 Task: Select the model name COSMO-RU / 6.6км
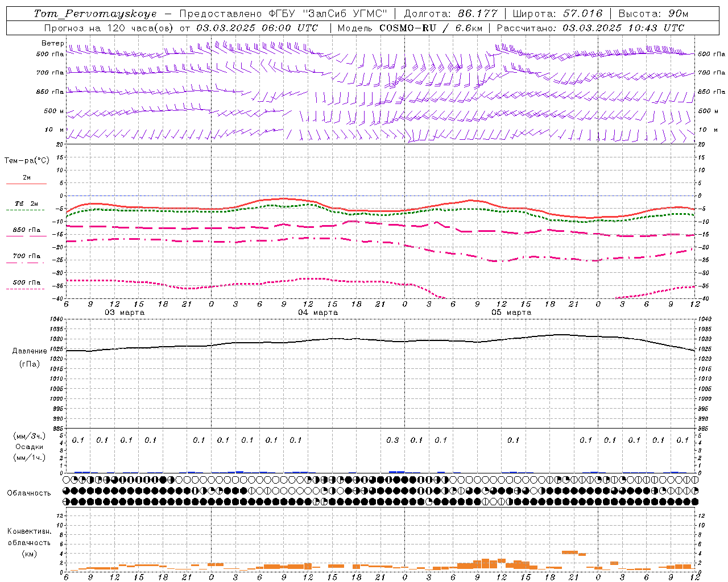431,28
